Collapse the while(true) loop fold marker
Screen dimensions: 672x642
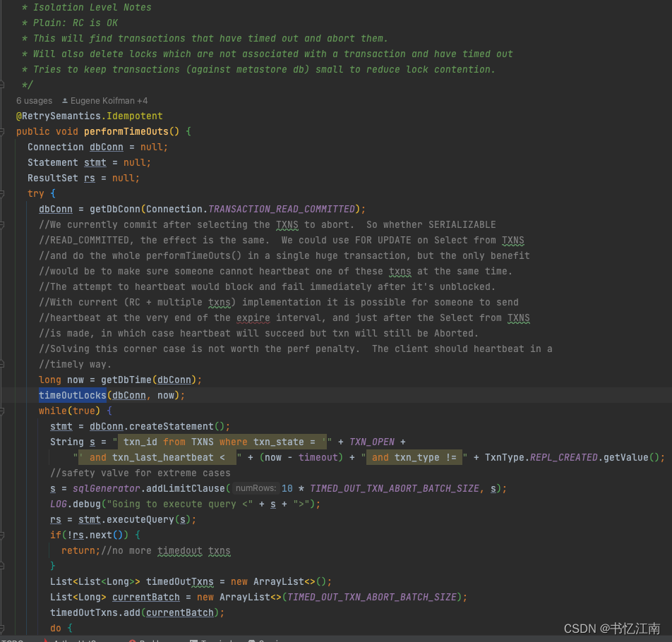tap(1, 411)
